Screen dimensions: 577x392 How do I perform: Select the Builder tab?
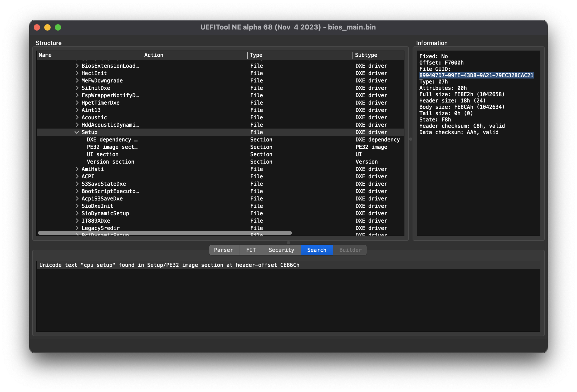[x=350, y=250]
